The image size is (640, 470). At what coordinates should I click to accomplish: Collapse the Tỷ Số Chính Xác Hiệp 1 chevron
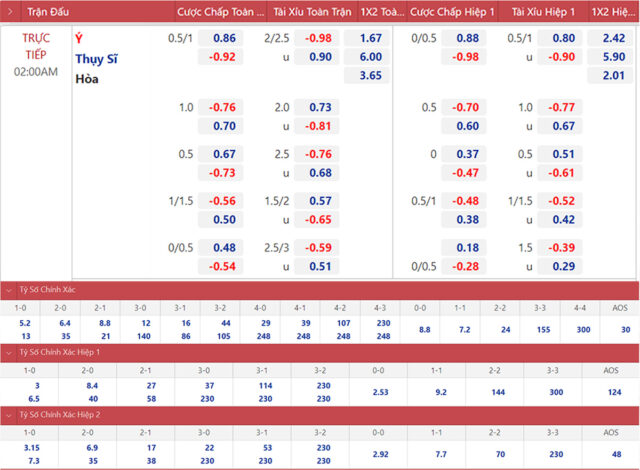click(9, 352)
